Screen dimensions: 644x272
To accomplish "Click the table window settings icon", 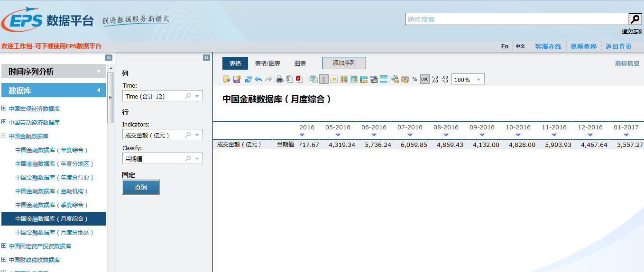I will tap(374, 80).
